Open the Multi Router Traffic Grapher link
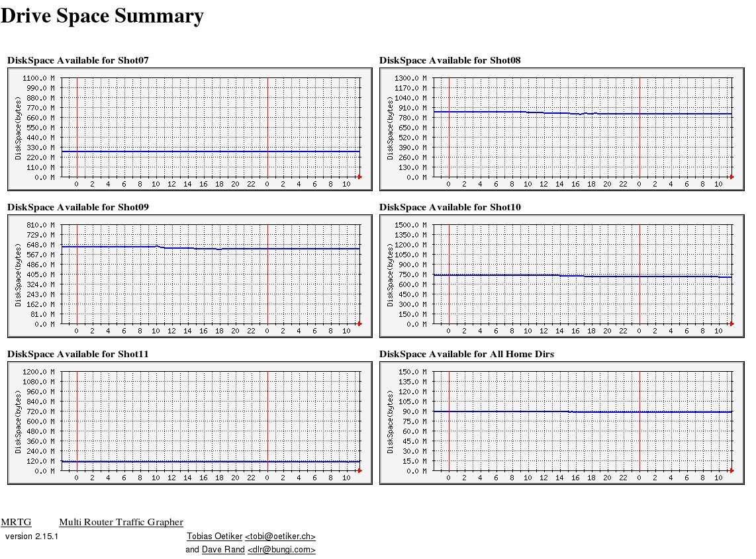This screenshot has width=756, height=559. [x=120, y=523]
